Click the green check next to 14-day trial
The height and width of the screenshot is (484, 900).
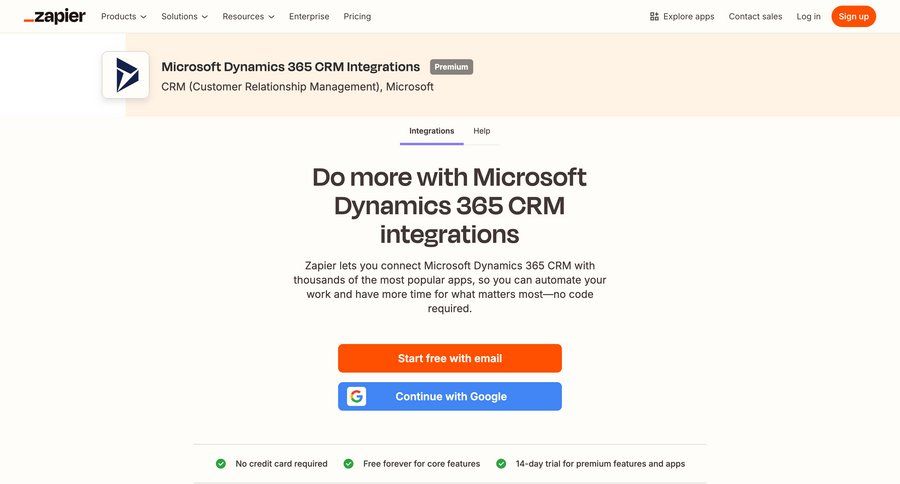pyautogui.click(x=501, y=463)
